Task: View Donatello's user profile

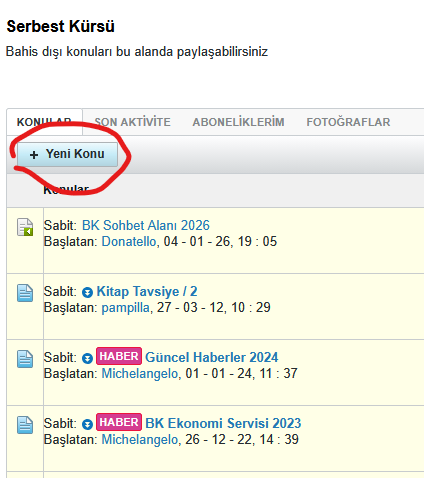Action: click(129, 241)
